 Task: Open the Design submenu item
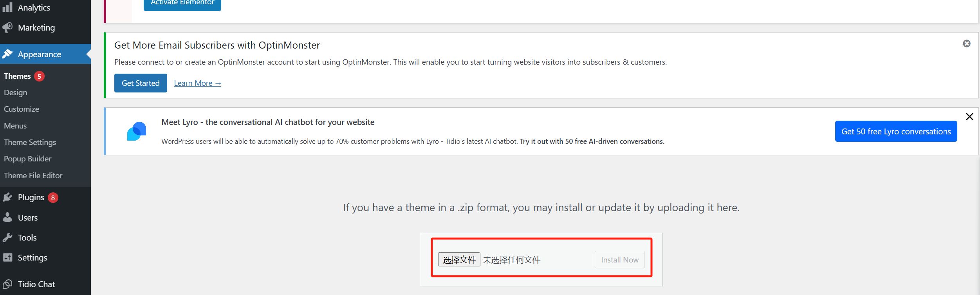(16, 92)
